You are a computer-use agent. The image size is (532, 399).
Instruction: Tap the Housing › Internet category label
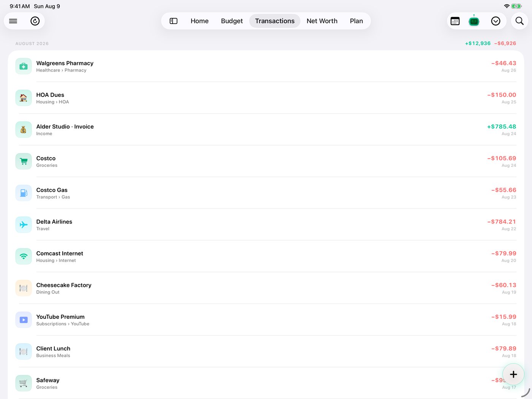(x=56, y=260)
